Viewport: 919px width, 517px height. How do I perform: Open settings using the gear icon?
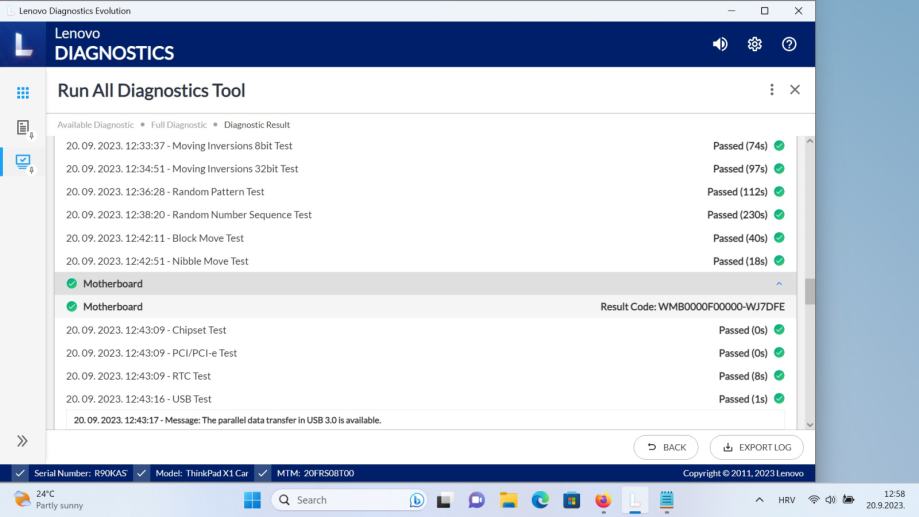[x=756, y=45]
